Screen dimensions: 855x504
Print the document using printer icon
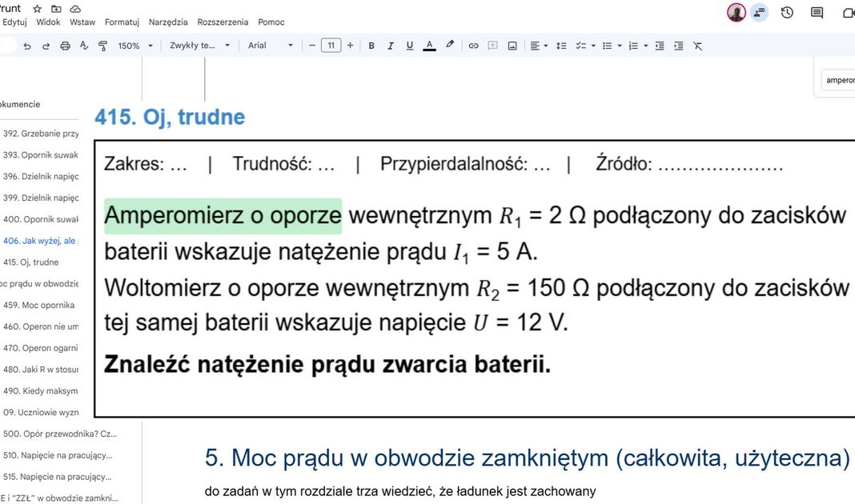66,46
